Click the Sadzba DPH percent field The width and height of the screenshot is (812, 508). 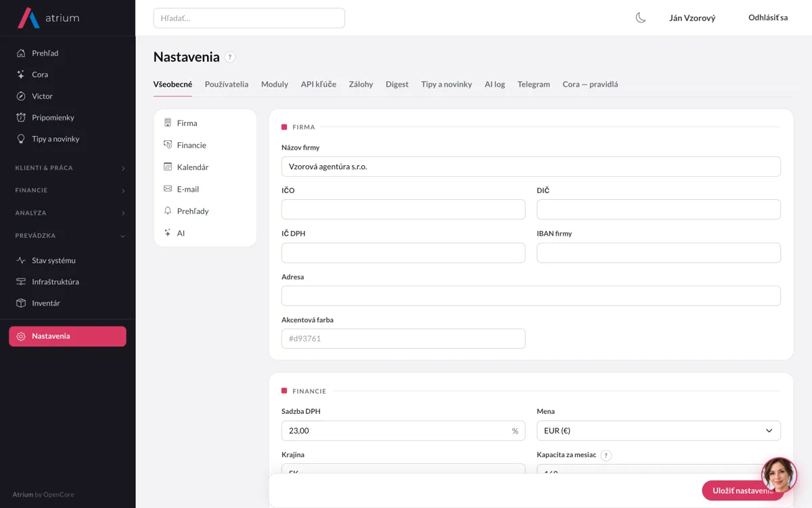(x=403, y=431)
